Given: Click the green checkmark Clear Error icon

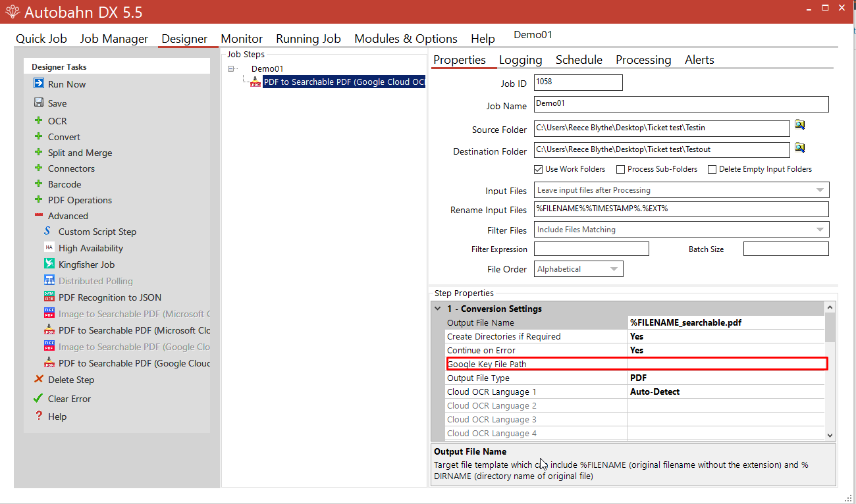Looking at the screenshot, I should pyautogui.click(x=39, y=399).
